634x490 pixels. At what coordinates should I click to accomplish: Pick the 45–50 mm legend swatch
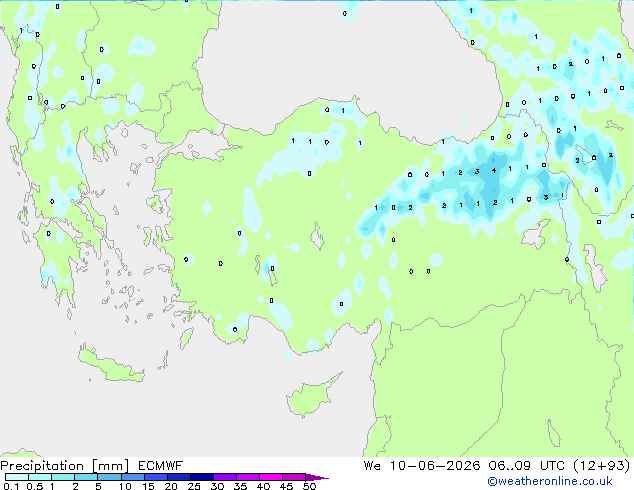coord(294,477)
